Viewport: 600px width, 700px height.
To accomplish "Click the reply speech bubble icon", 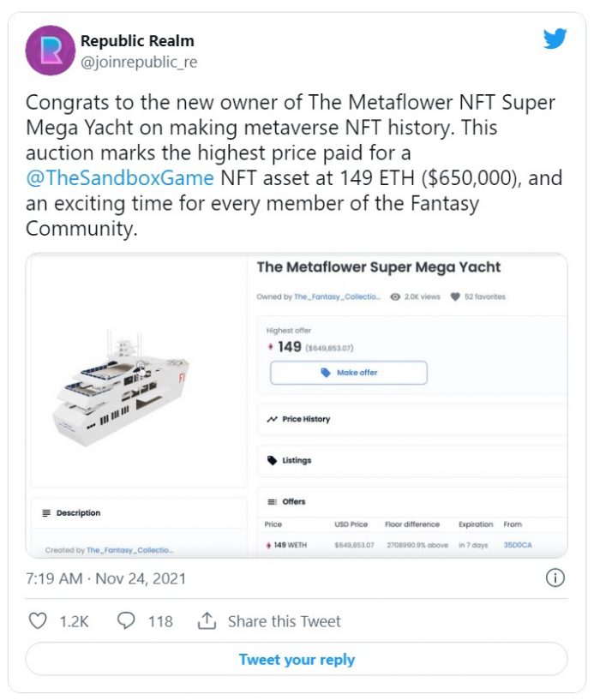I will [126, 621].
